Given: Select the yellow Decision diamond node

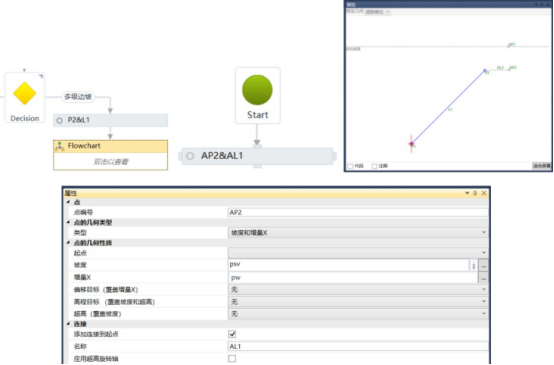Looking at the screenshot, I should click(24, 93).
